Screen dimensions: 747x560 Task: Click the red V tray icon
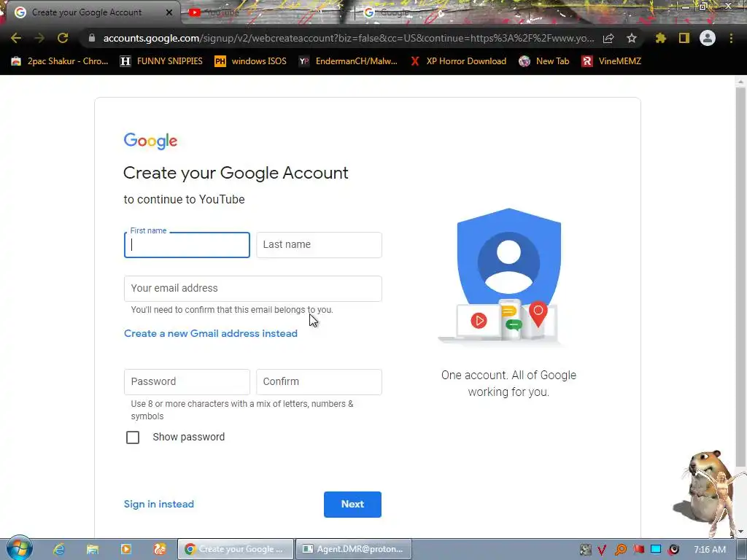[602, 550]
